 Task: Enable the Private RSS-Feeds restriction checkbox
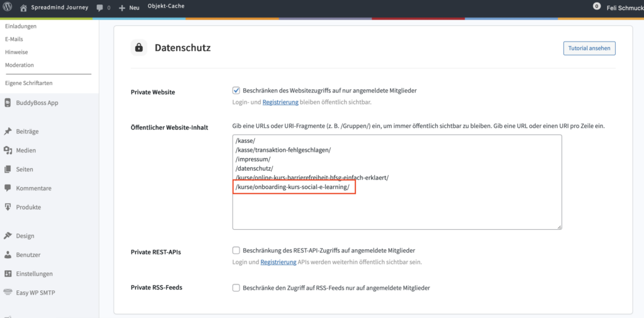pyautogui.click(x=236, y=288)
